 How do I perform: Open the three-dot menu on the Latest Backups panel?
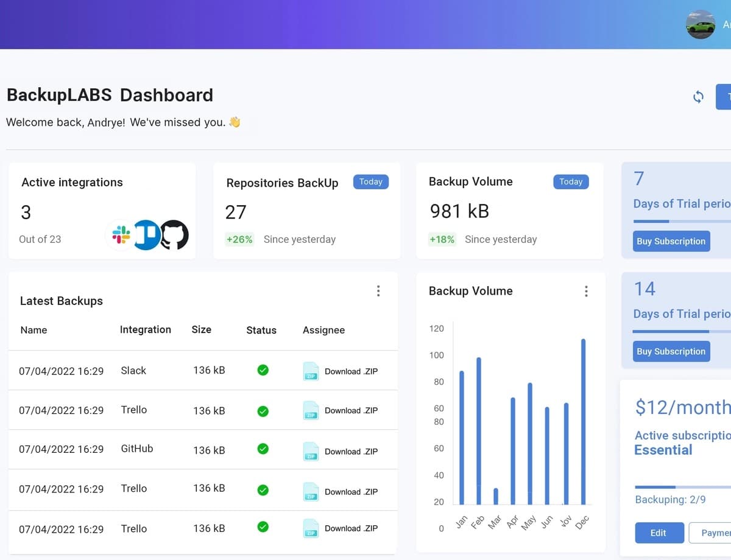378,291
